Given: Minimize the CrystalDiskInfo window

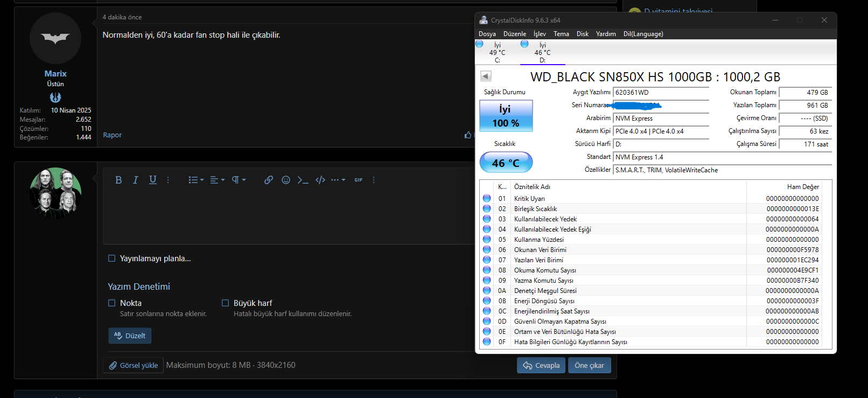Looking at the screenshot, I should click(x=775, y=20).
